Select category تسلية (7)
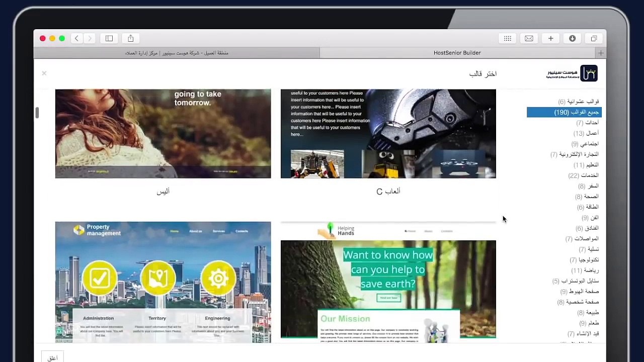Image resolution: width=644 pixels, height=362 pixels. click(x=589, y=249)
